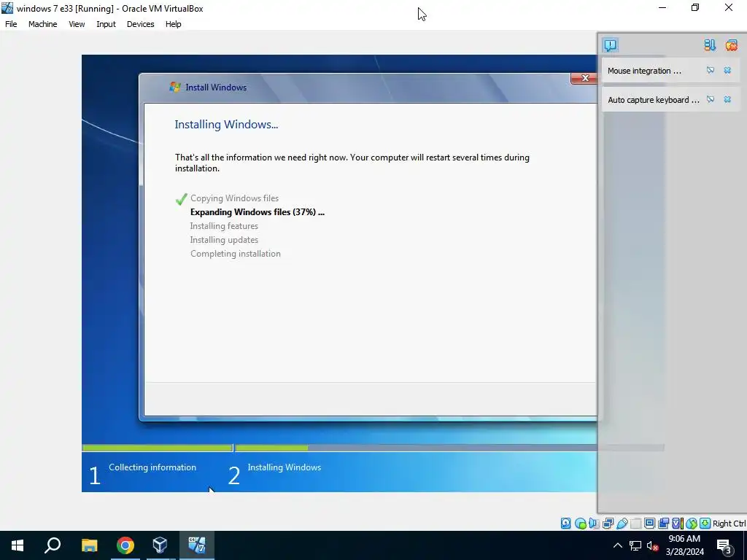The image size is (747, 560).
Task: Open VirtualBox Manager from the taskbar
Action: coord(160,545)
